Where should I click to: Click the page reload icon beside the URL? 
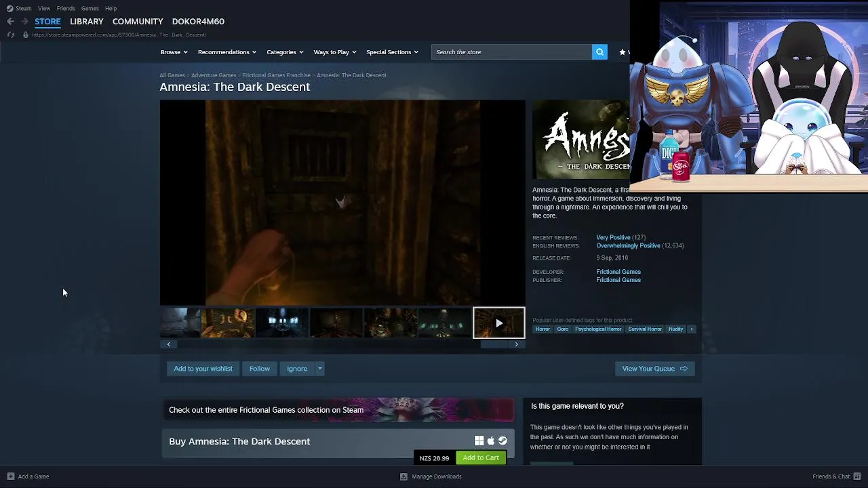(10, 35)
